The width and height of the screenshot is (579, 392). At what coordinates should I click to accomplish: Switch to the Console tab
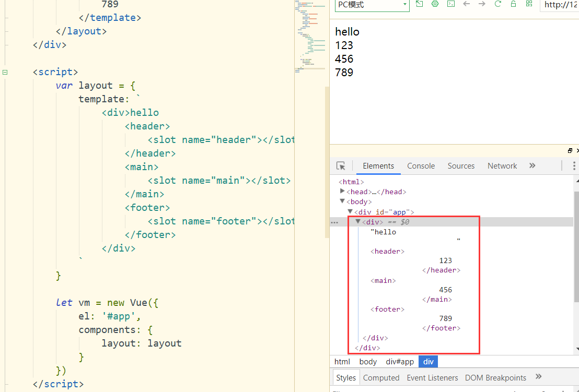point(421,166)
